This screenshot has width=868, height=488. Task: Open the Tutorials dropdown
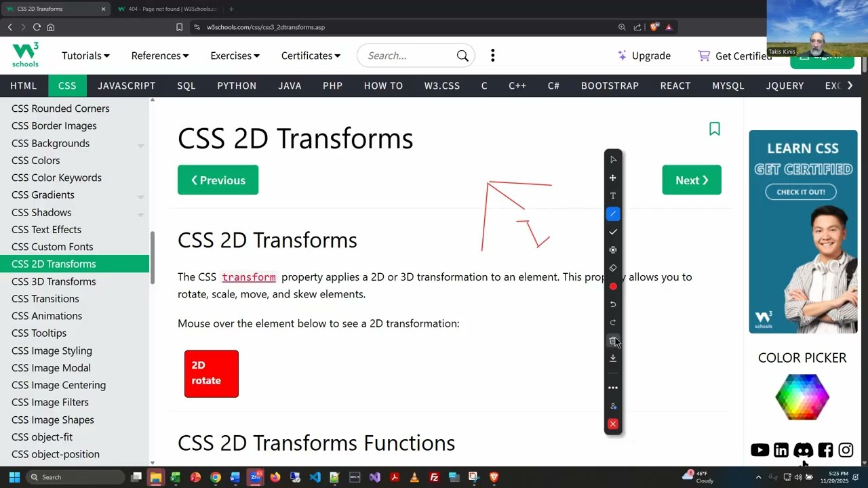click(x=85, y=56)
